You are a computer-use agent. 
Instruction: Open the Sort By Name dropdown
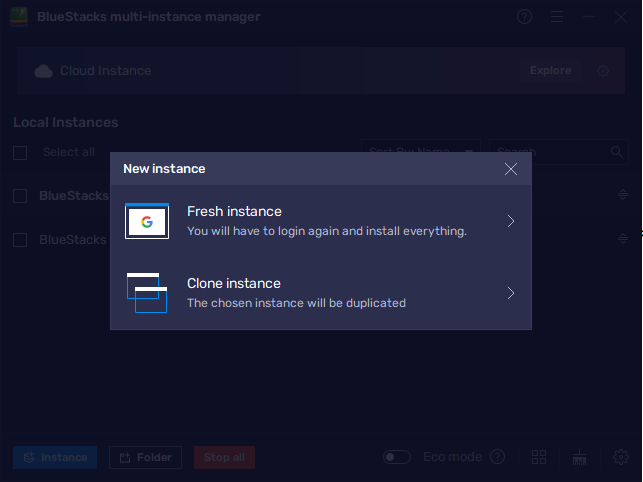click(x=420, y=152)
